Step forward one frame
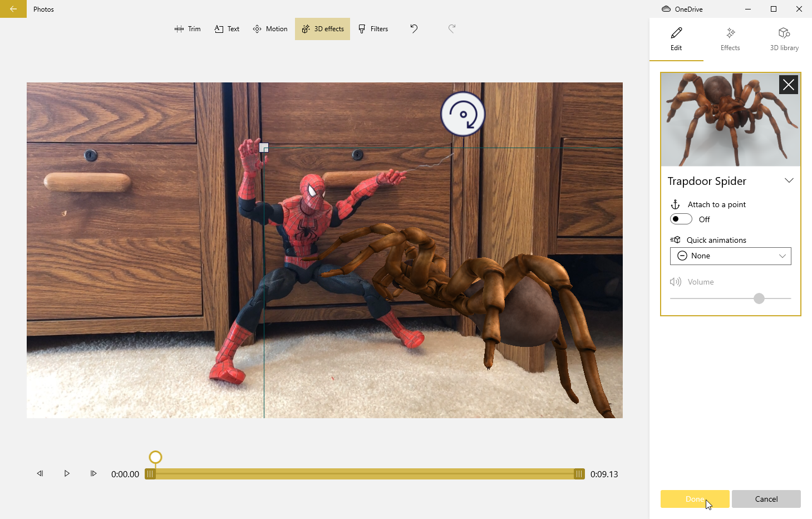The image size is (812, 519). [93, 473]
